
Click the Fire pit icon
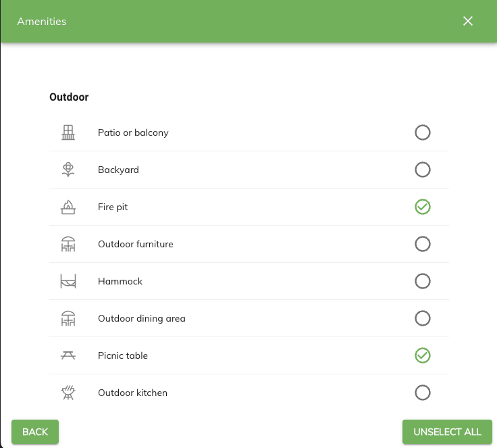pos(68,207)
